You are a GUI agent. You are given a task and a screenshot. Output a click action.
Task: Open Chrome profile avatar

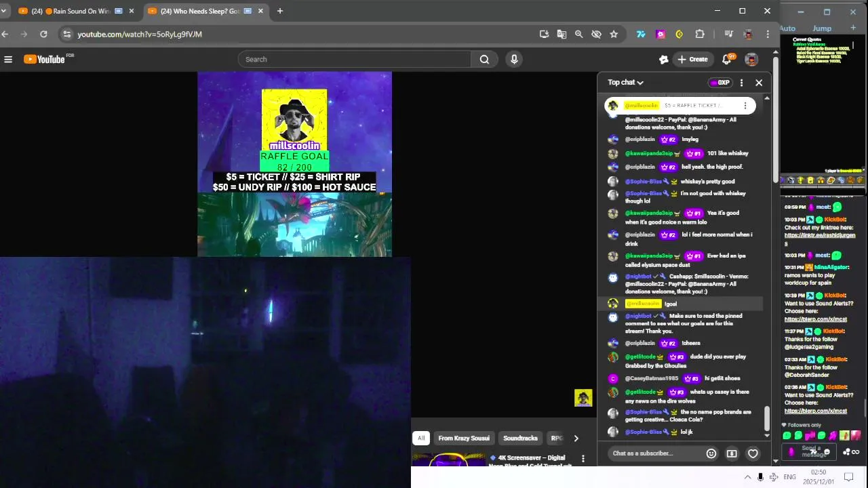(748, 34)
